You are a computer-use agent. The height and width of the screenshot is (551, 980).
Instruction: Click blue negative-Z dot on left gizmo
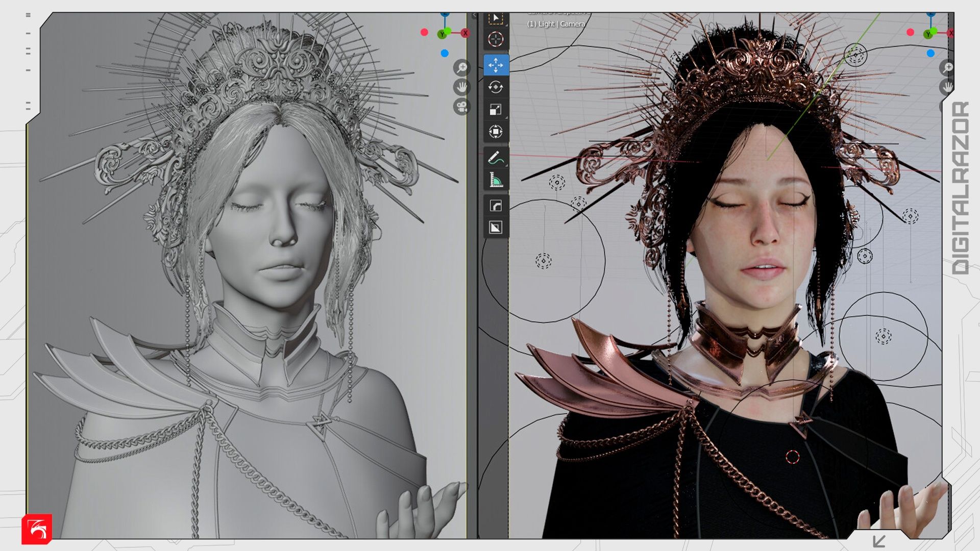pos(445,53)
